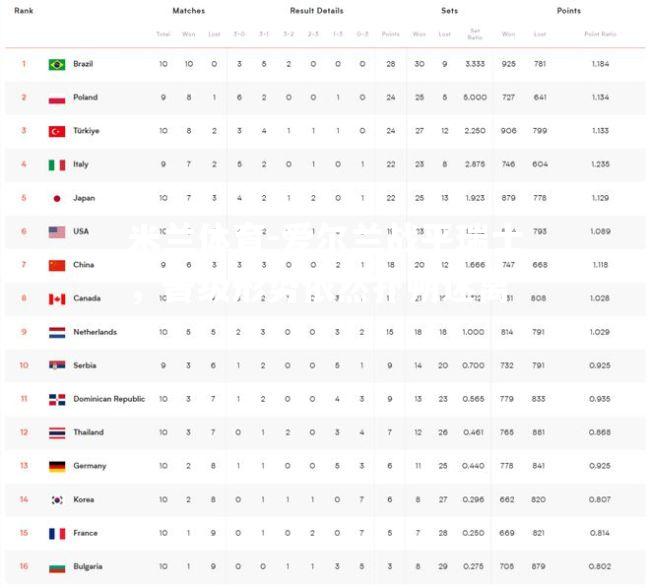Screen dimensions: 650x588
Task: Sort by the Matches column header
Action: coord(189,11)
